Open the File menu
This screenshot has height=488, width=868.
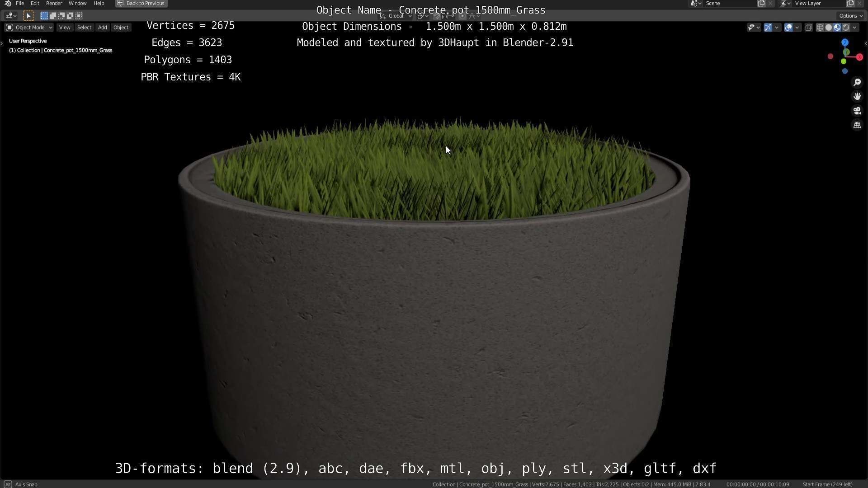(x=20, y=3)
